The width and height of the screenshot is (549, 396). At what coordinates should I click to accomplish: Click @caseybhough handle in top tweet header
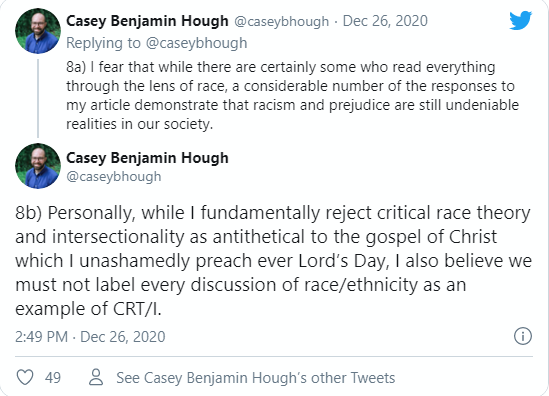(x=282, y=21)
